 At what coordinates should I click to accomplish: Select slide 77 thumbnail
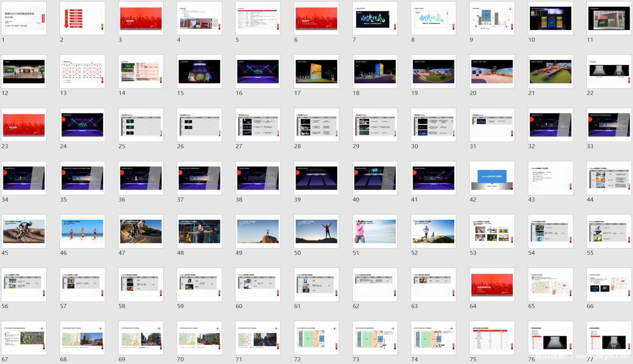coord(609,338)
